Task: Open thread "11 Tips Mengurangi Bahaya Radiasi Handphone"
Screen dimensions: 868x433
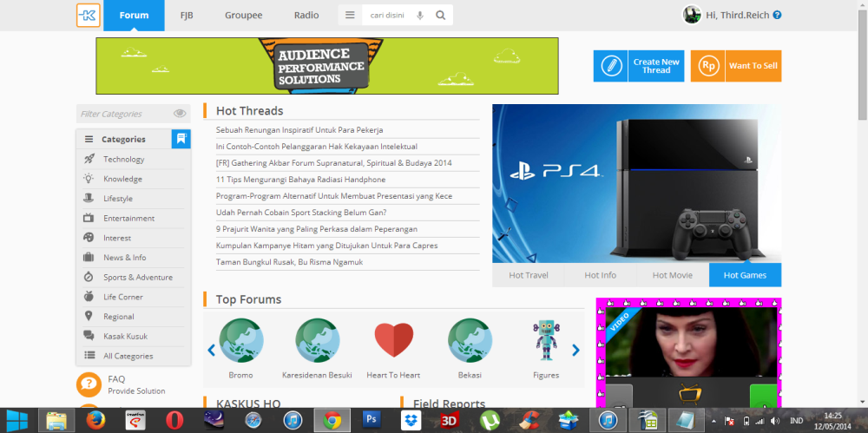Action: 300,180
